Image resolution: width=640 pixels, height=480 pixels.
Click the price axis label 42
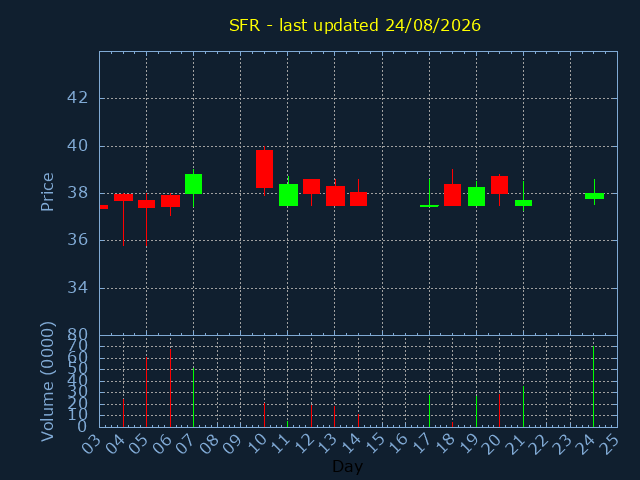[77, 98]
